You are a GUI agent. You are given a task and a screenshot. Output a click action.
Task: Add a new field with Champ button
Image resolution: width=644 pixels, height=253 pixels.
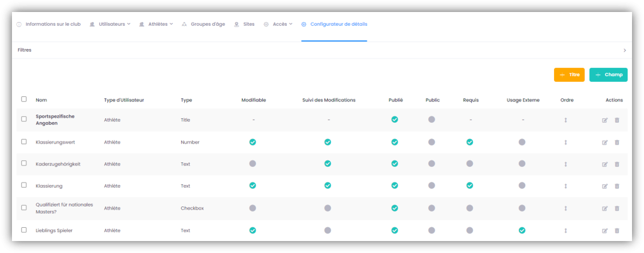click(x=608, y=74)
